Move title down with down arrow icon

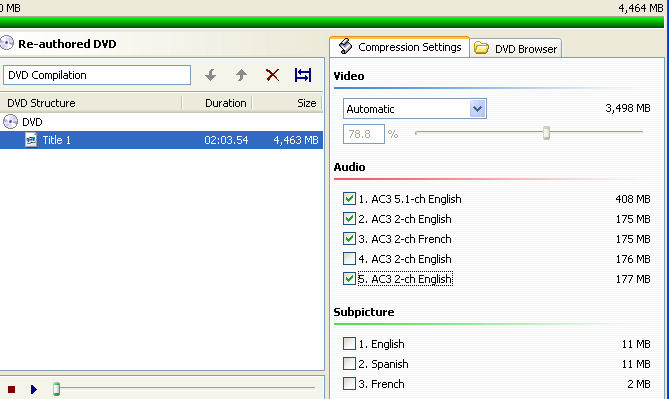coord(210,75)
